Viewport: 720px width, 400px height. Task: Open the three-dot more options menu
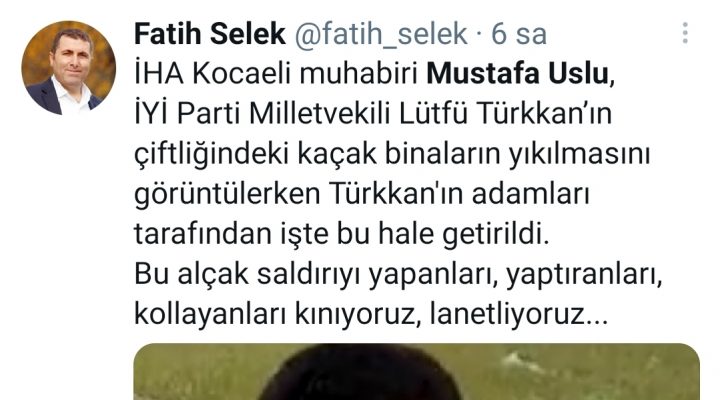tap(685, 34)
